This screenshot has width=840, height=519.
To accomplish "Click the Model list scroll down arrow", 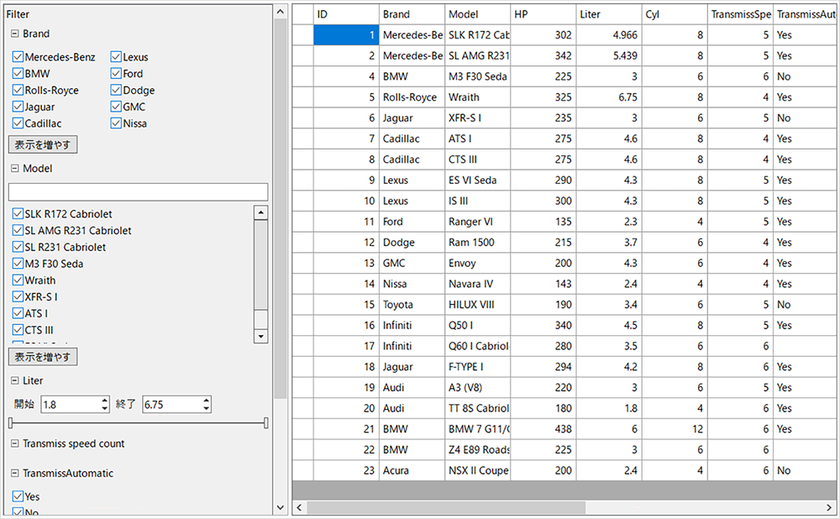I will tap(261, 336).
